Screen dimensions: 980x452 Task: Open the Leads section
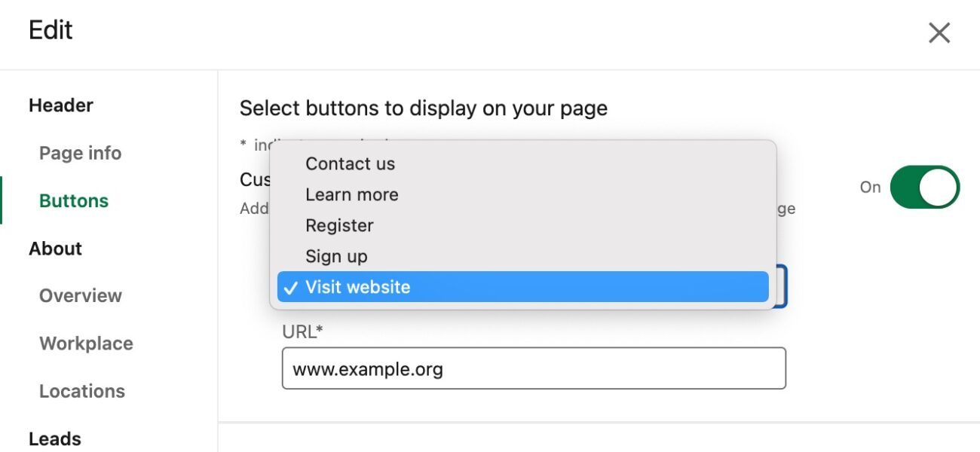[x=54, y=438]
